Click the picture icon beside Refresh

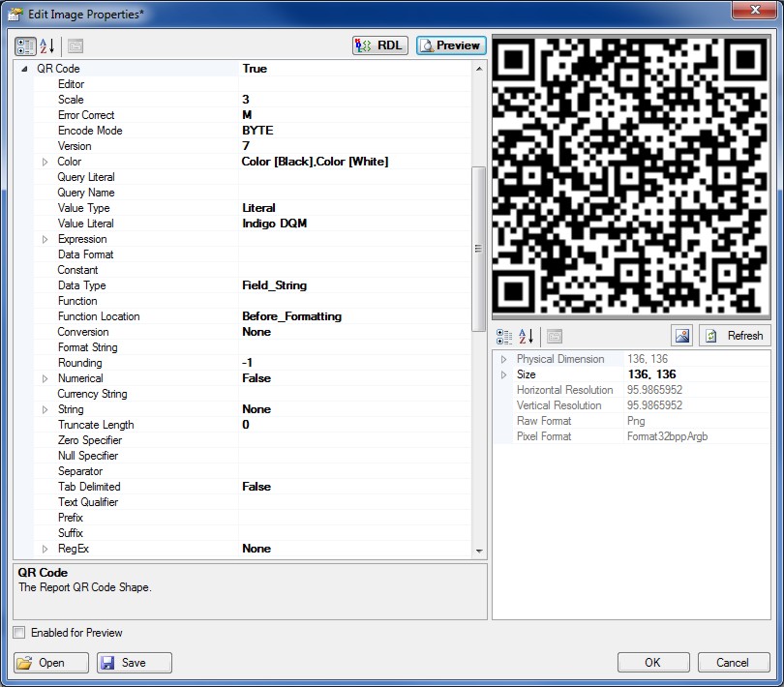coord(682,336)
